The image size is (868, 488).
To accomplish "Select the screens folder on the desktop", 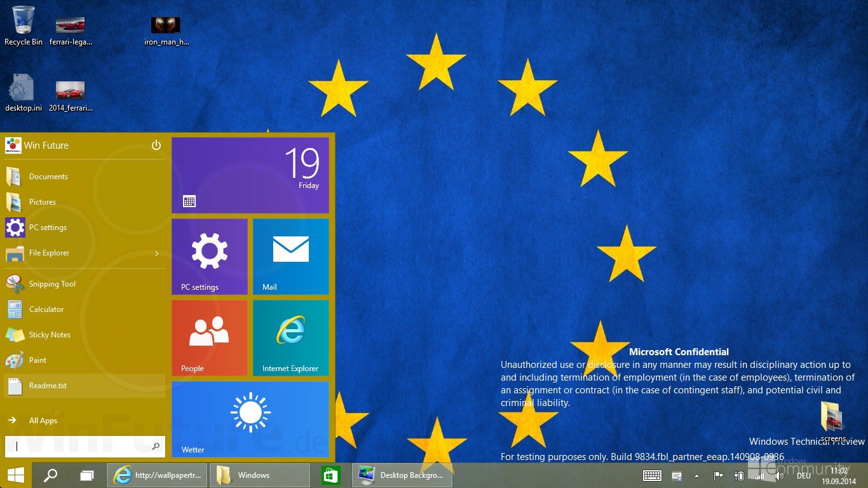I will (x=832, y=421).
